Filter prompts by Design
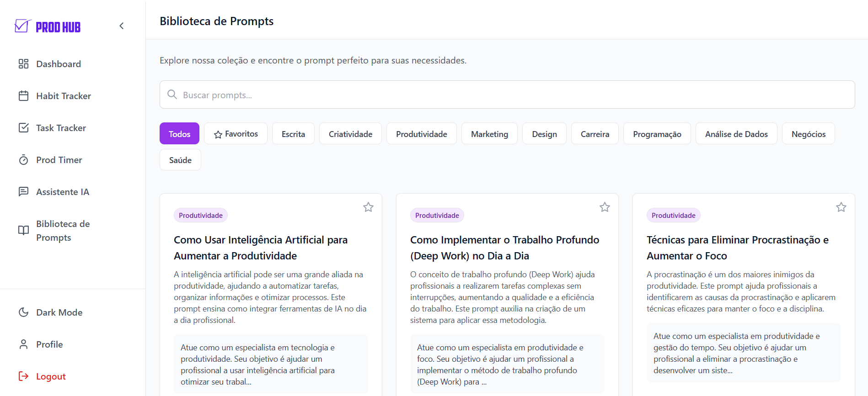The height and width of the screenshot is (396, 868). 544,133
